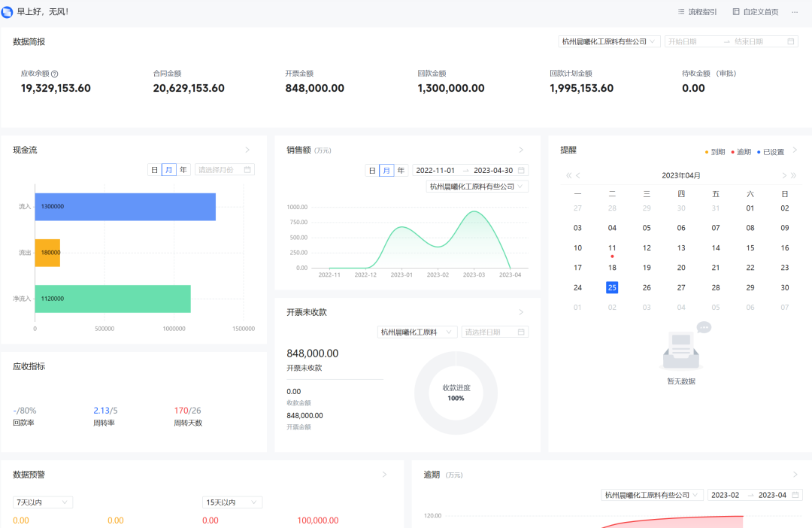Toggle 已设置 legend in 提醒
The width and height of the screenshot is (812, 528).
771,152
